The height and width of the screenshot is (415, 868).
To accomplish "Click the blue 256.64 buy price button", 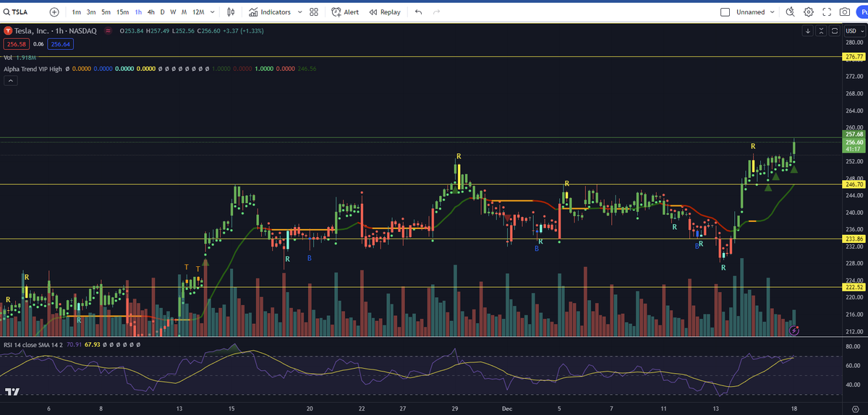I will 60,44.
